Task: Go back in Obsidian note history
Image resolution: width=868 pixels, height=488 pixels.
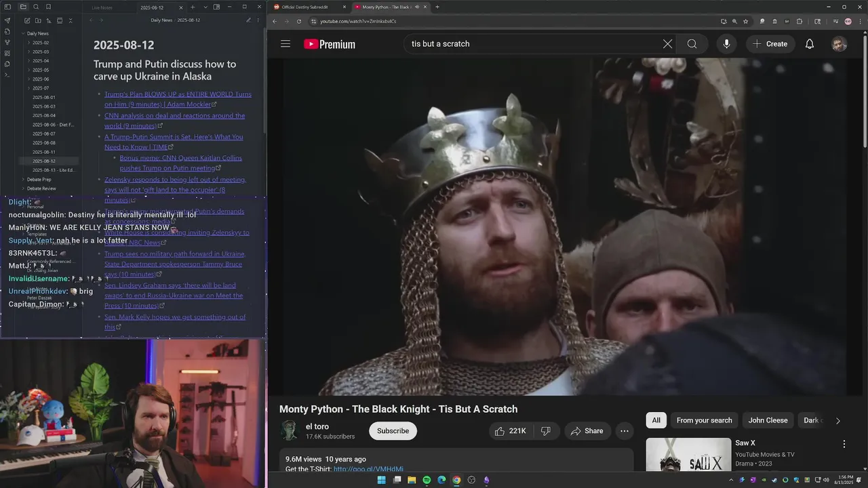Action: click(x=91, y=20)
